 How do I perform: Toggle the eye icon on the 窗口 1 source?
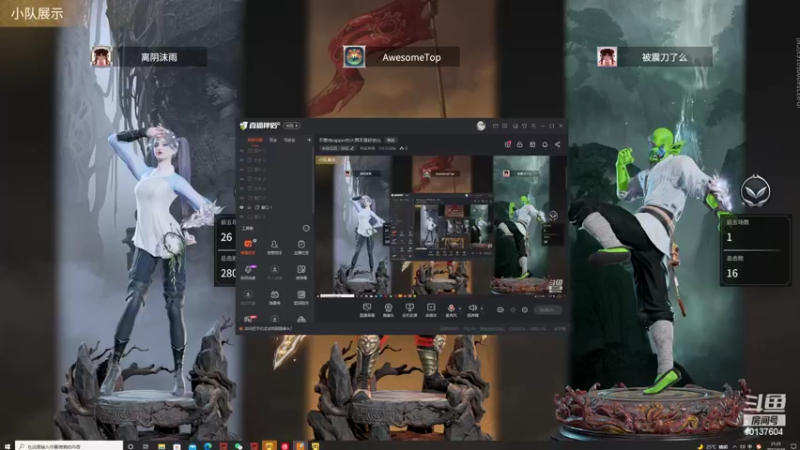[x=241, y=207]
